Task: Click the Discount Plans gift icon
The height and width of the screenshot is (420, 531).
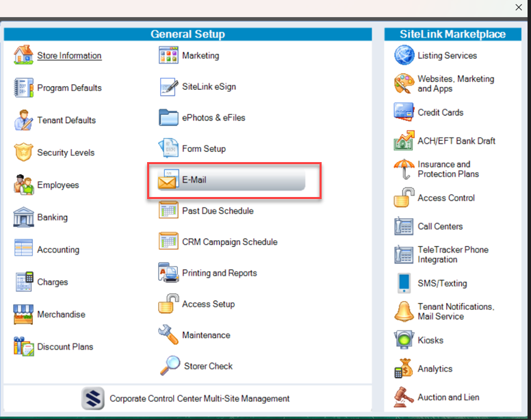Action: tap(23, 346)
